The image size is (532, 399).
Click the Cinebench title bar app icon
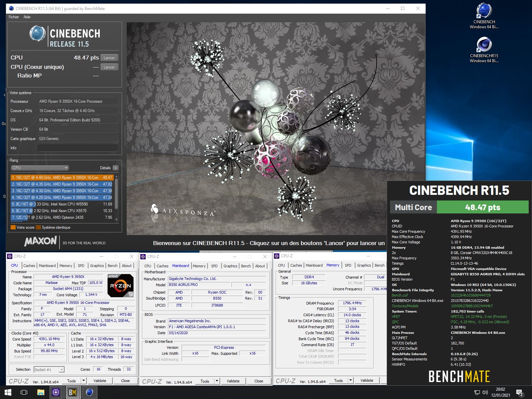(11, 8)
